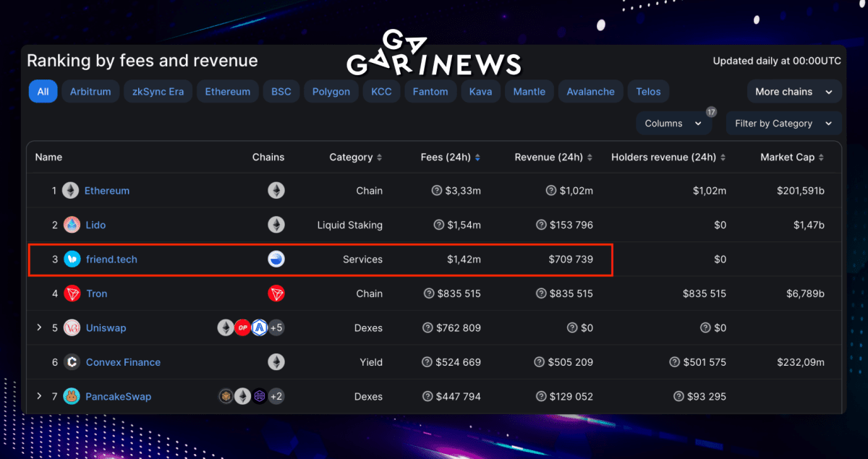
Task: Click the PancakeSwap logo icon
Action: point(72,396)
